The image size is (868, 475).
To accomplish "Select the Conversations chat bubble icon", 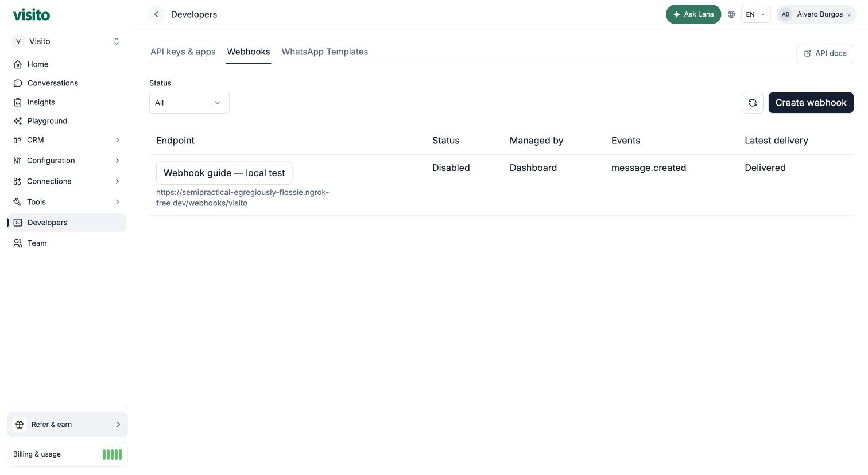I will point(18,83).
